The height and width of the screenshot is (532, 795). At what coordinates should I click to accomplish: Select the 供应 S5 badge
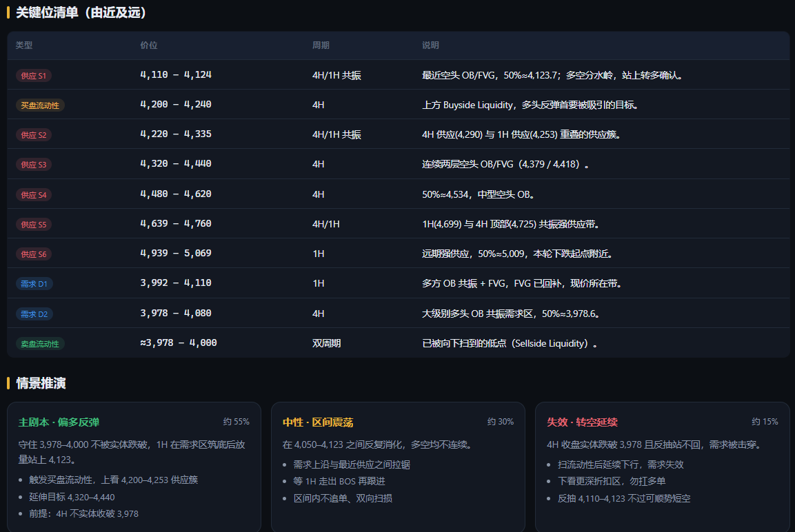click(34, 225)
